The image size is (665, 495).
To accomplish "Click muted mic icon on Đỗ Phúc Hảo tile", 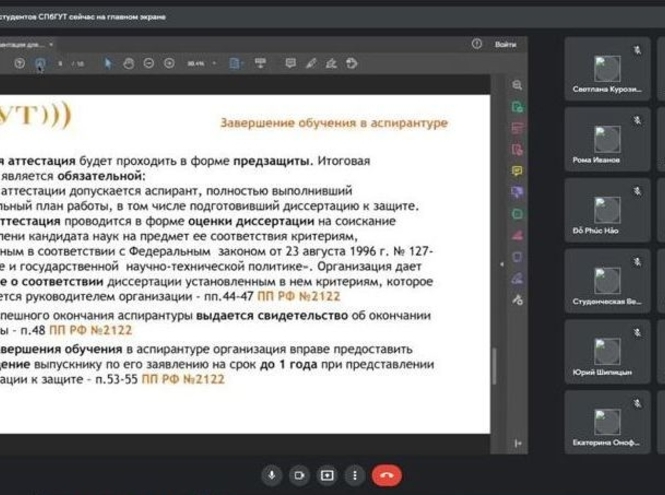I will [x=637, y=192].
